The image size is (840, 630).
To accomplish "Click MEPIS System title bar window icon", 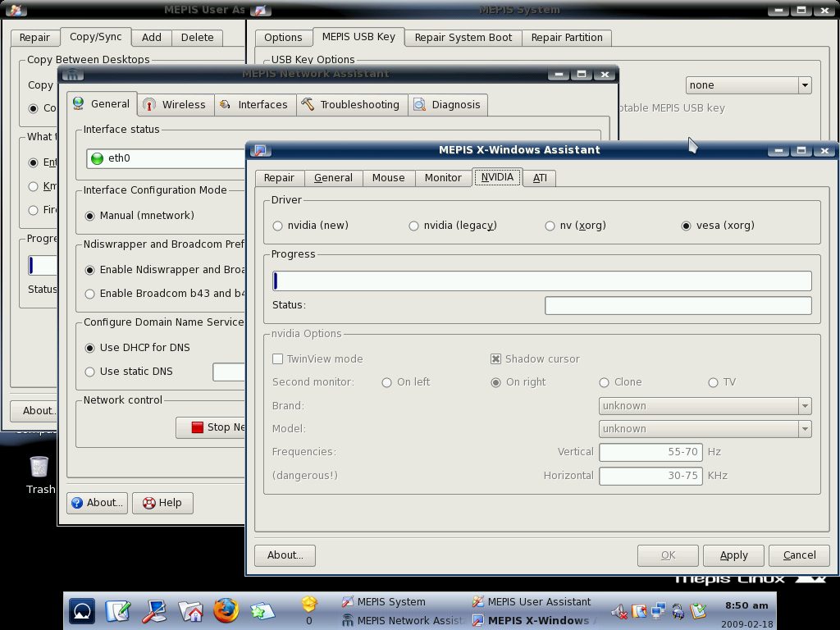I will (260, 10).
